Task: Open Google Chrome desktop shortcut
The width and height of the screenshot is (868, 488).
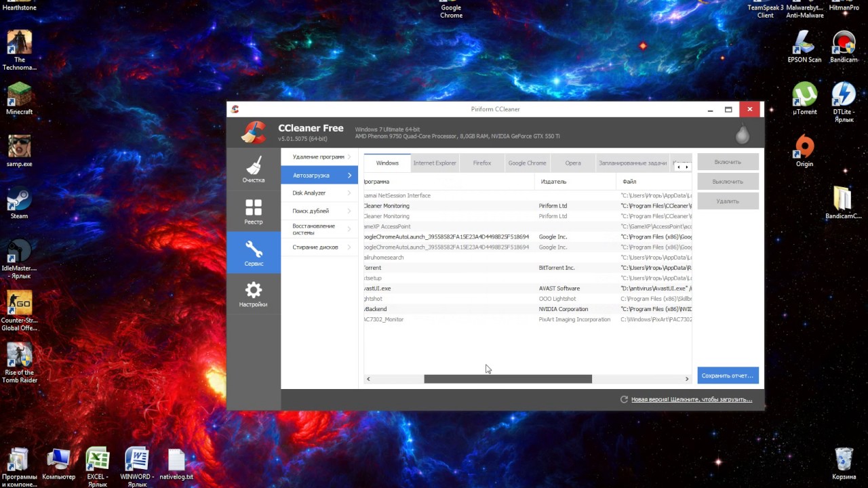Action: click(x=451, y=9)
